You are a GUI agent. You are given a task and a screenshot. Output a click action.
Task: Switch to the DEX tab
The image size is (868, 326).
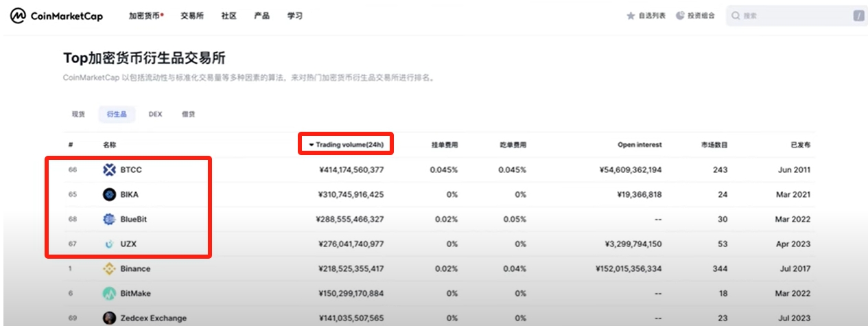click(155, 115)
